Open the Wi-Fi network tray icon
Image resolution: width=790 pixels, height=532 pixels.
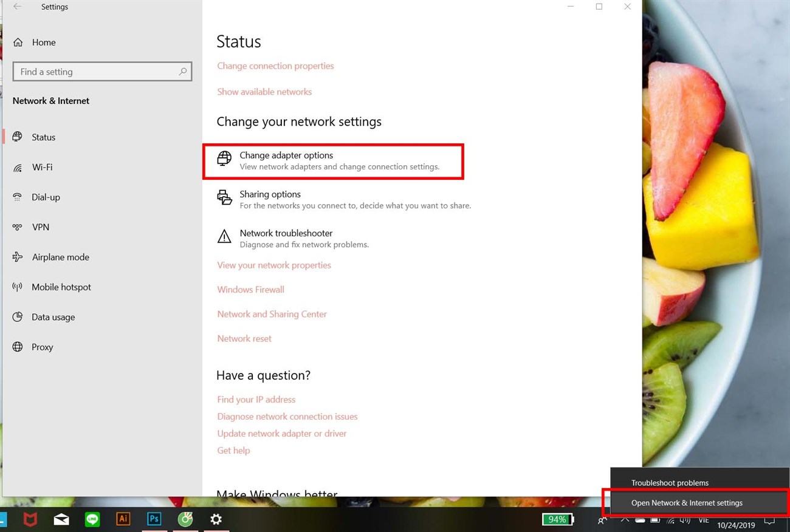[x=671, y=520]
